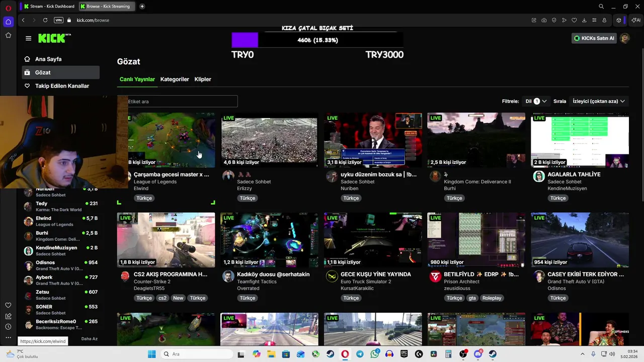This screenshot has height=362, width=644.
Task: Open Nuriben's uyku düzenim stream thumbnail
Action: (373, 140)
